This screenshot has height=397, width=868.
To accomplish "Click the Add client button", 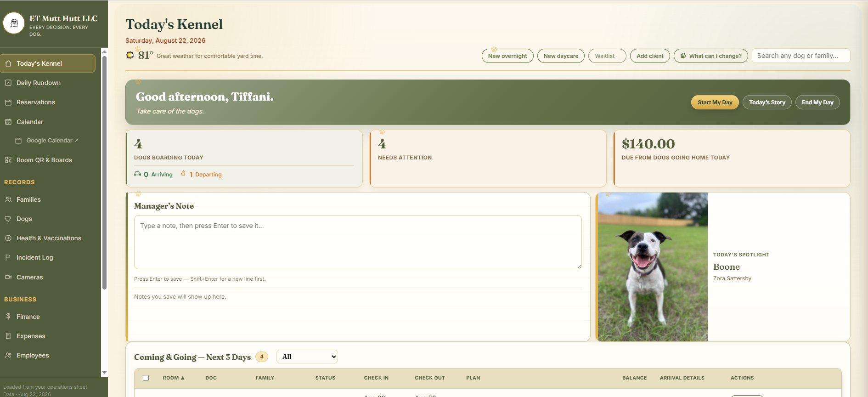I will 650,56.
